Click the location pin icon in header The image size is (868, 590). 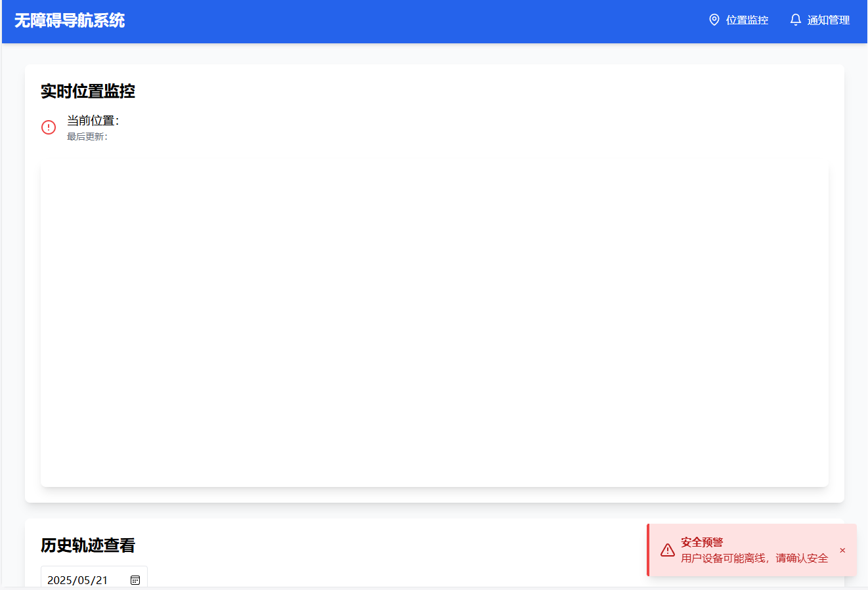click(714, 20)
